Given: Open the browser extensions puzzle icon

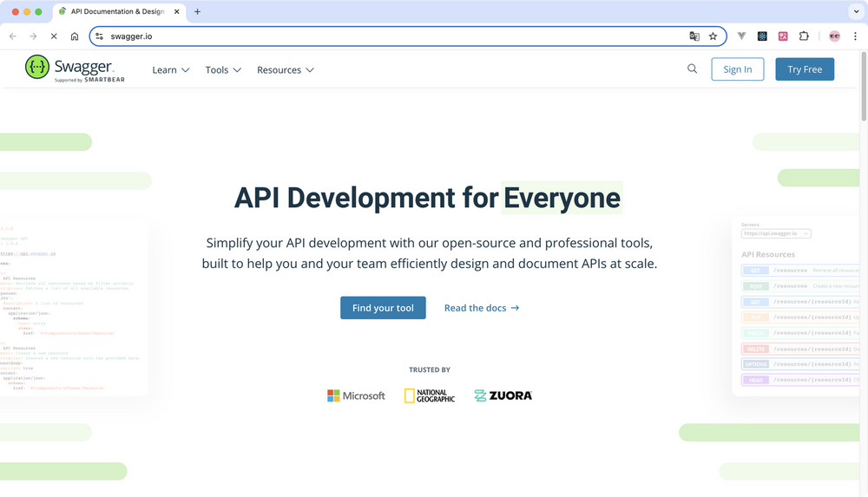Looking at the screenshot, I should [804, 36].
